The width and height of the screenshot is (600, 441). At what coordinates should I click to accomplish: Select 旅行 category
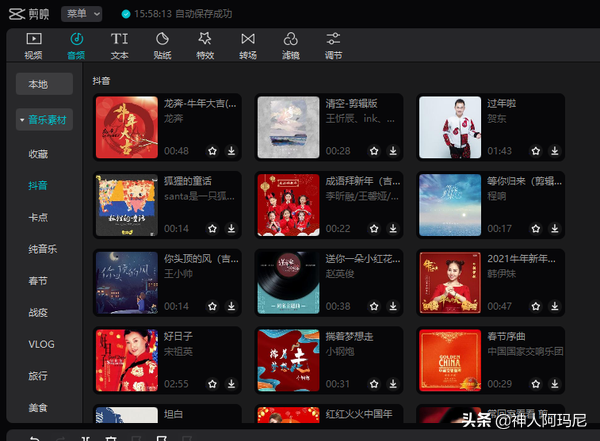(38, 376)
